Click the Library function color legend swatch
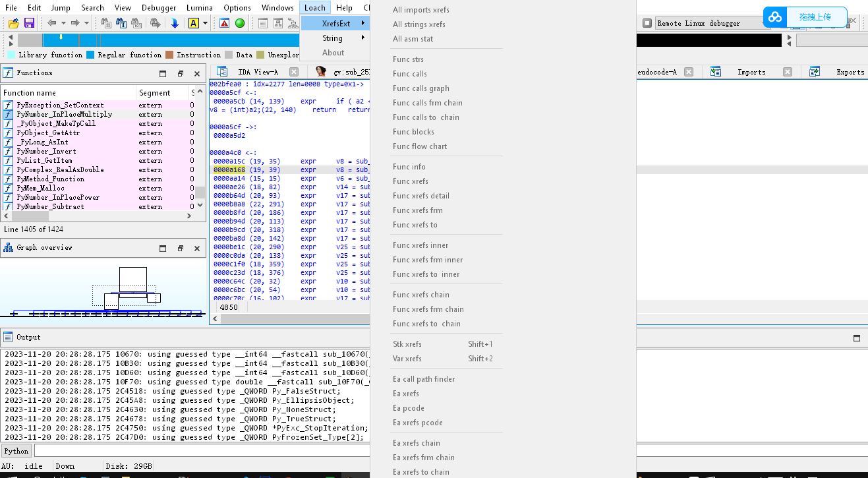 pyautogui.click(x=11, y=55)
